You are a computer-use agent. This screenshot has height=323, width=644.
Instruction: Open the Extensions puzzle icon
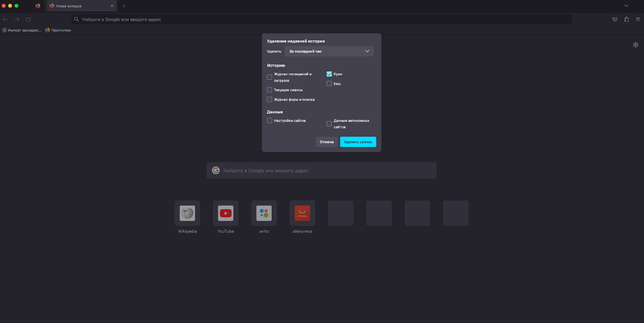click(626, 19)
